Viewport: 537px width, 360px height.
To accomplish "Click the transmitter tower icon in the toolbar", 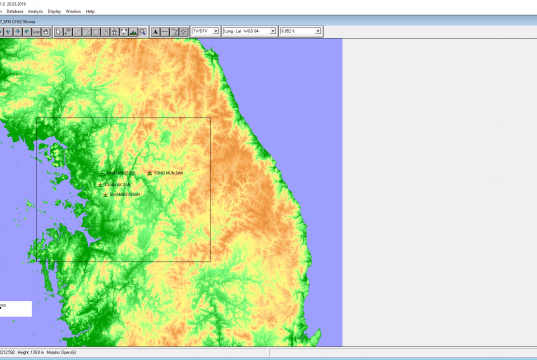I will (x=114, y=32).
